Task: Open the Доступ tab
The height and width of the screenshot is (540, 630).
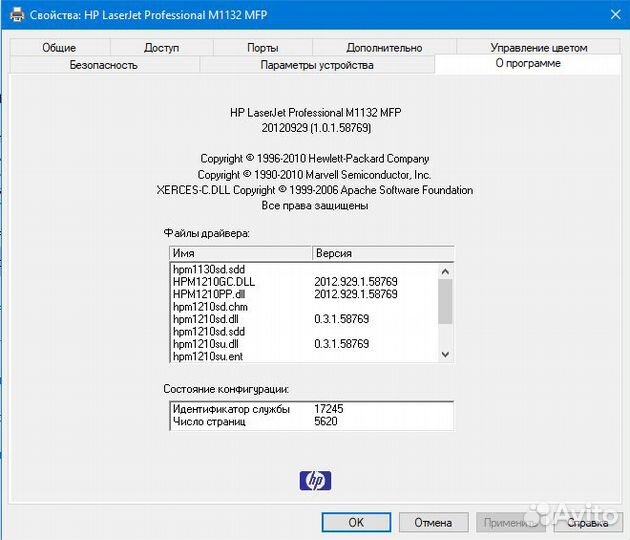Action: point(162,47)
